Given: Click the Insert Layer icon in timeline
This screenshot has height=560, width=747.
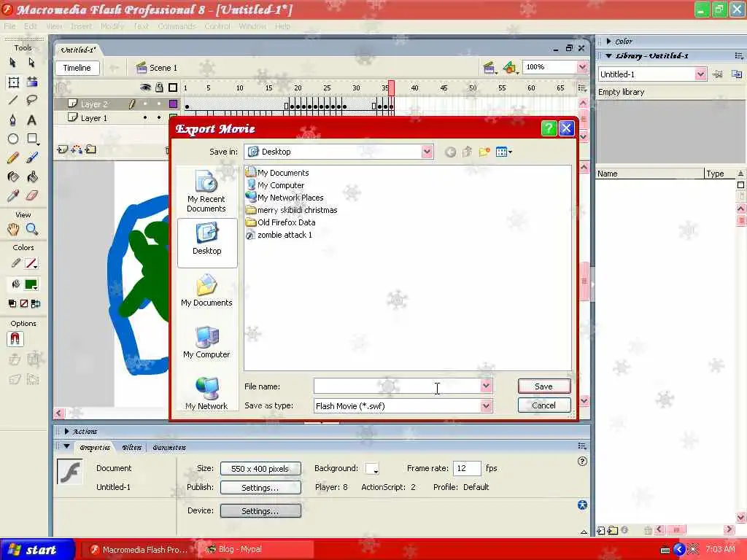Looking at the screenshot, I should (63, 149).
